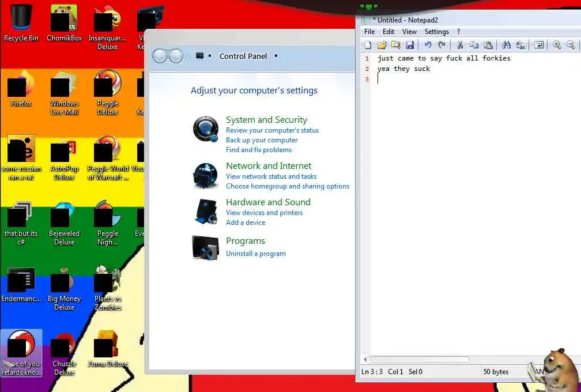The image size is (581, 392).
Task: Select the Recycle Bin desktop icon
Action: coord(21,23)
